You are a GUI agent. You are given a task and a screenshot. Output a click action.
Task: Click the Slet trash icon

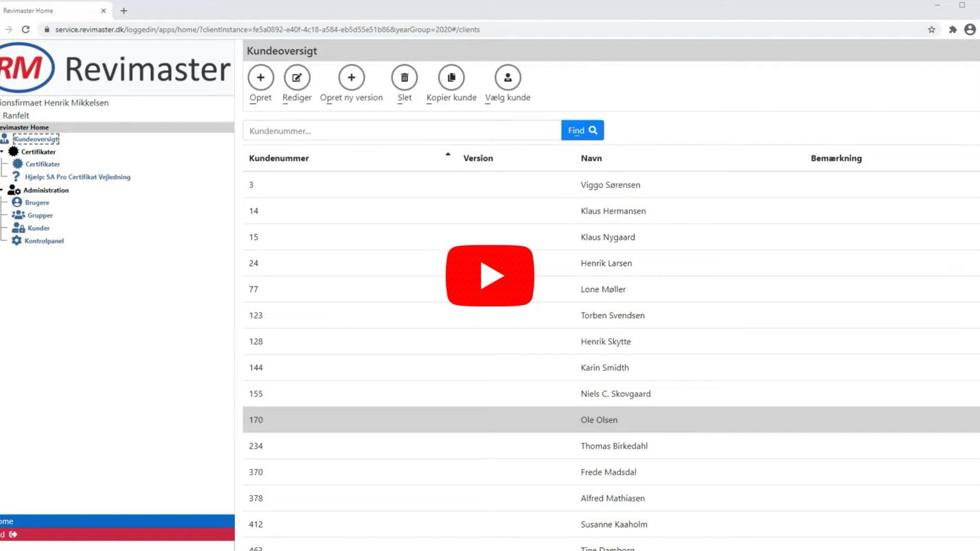point(405,78)
